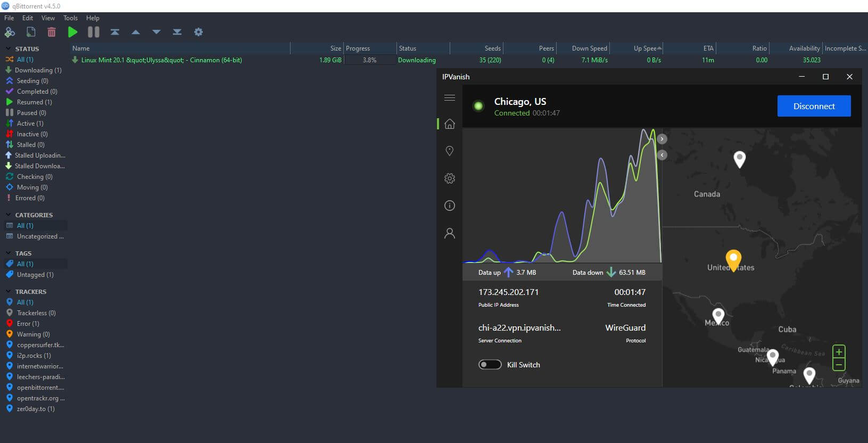Image resolution: width=868 pixels, height=443 pixels.
Task: Click the map pin left of Guyana
Action: [809, 375]
